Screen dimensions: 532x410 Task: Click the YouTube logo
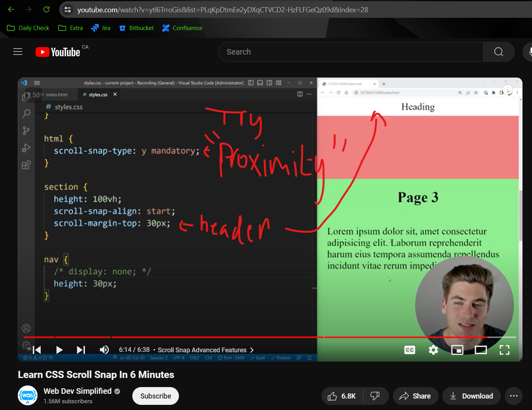coord(58,52)
